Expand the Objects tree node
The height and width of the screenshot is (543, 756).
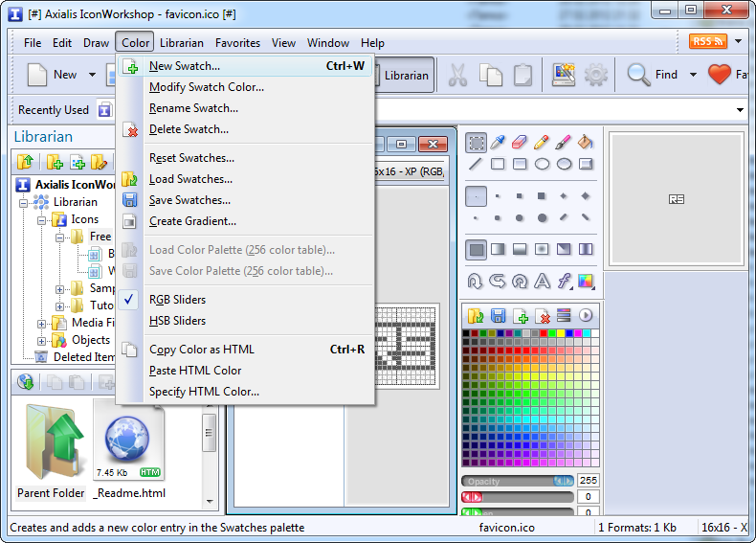(41, 341)
